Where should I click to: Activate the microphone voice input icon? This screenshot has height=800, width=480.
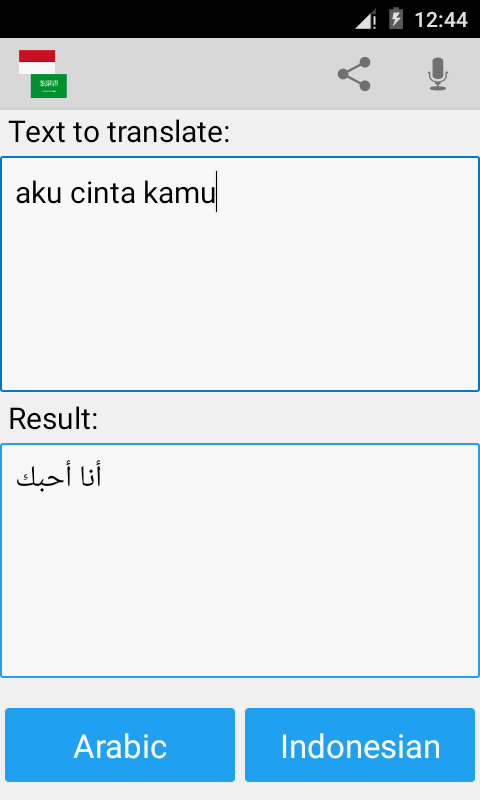(x=438, y=74)
